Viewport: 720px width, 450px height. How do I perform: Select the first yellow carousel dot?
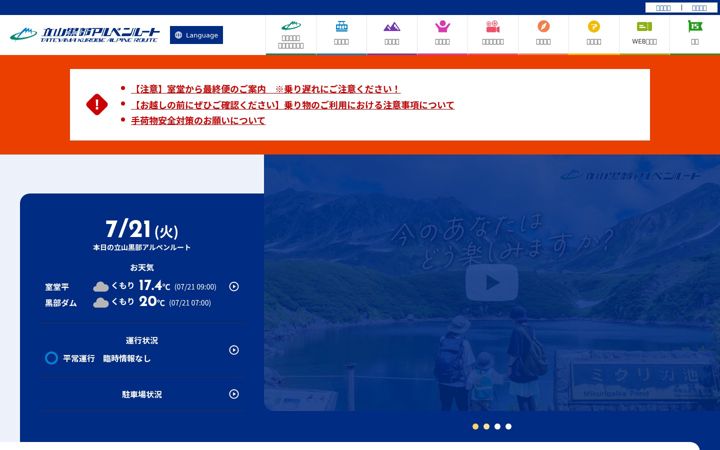(475, 427)
